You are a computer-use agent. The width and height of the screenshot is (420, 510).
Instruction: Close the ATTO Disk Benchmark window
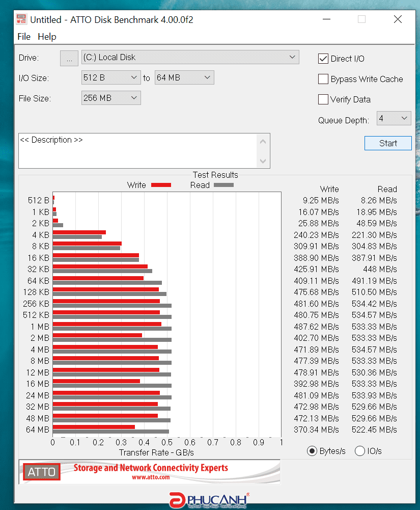point(398,19)
